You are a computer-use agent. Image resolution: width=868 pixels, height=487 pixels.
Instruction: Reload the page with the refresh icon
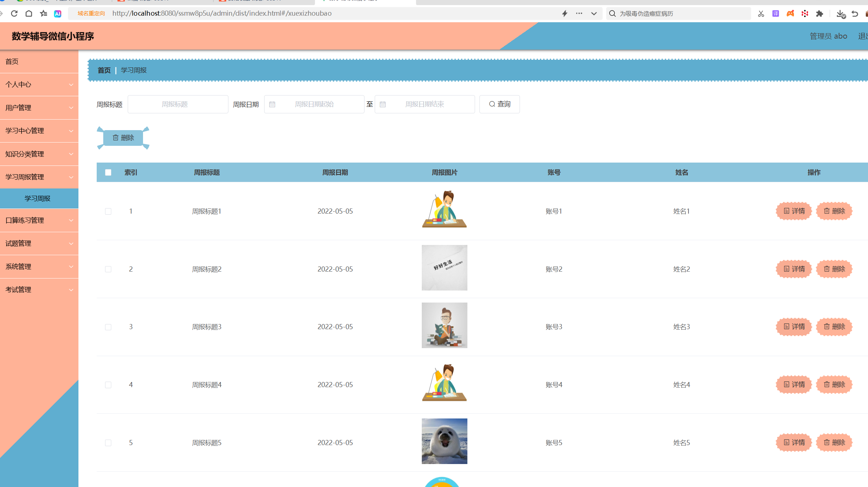14,13
